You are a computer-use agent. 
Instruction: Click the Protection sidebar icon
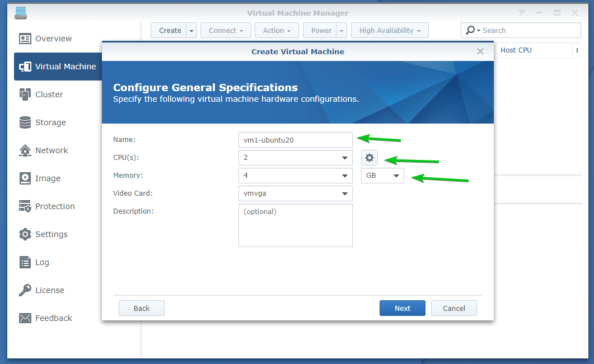[x=25, y=206]
